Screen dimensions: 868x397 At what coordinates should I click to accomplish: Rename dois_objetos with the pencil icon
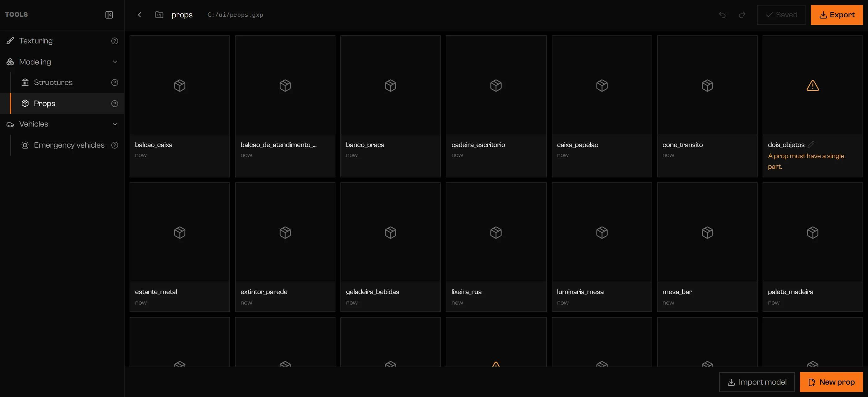[811, 145]
